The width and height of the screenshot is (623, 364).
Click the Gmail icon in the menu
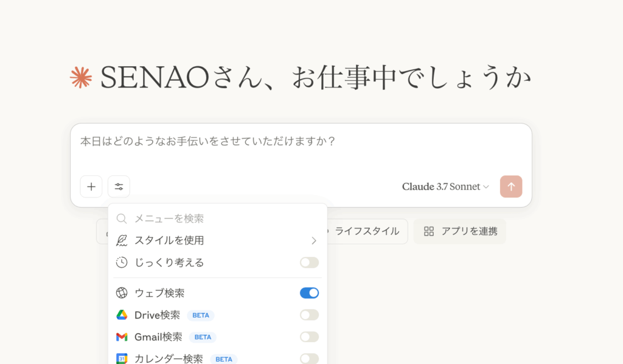click(122, 337)
